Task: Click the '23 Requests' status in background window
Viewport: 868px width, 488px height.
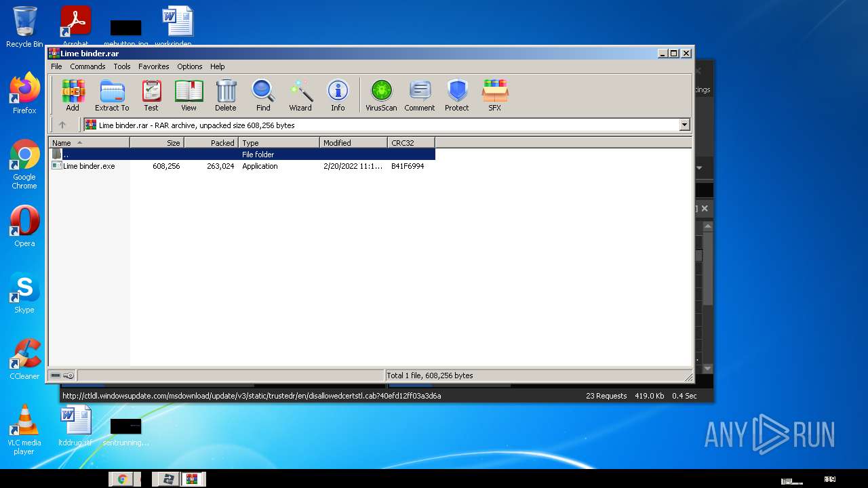Action: pos(606,396)
